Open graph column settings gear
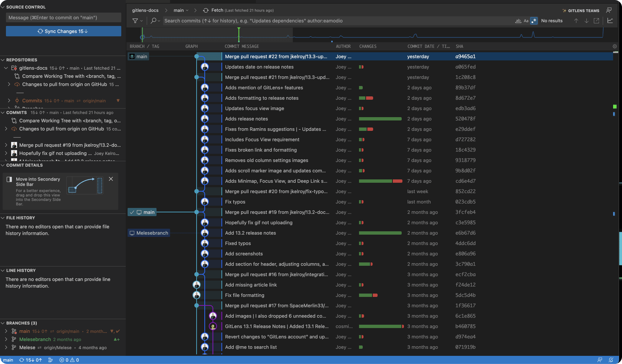Viewport: 622px width, 364px height. coord(615,46)
